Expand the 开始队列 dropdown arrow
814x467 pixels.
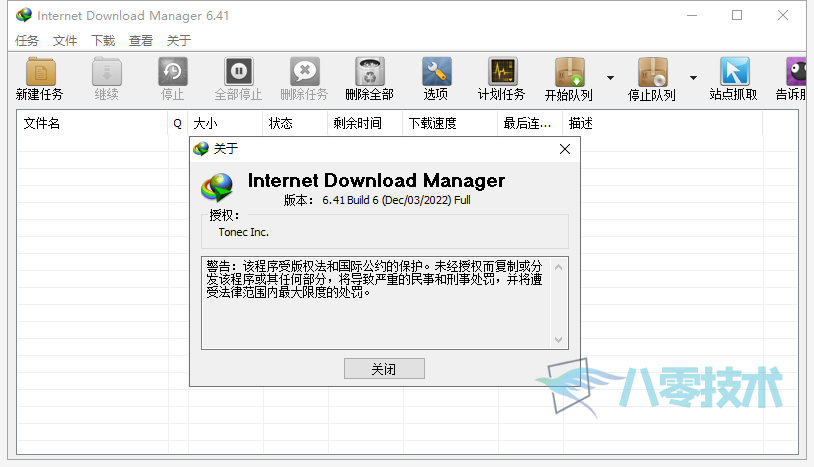610,78
